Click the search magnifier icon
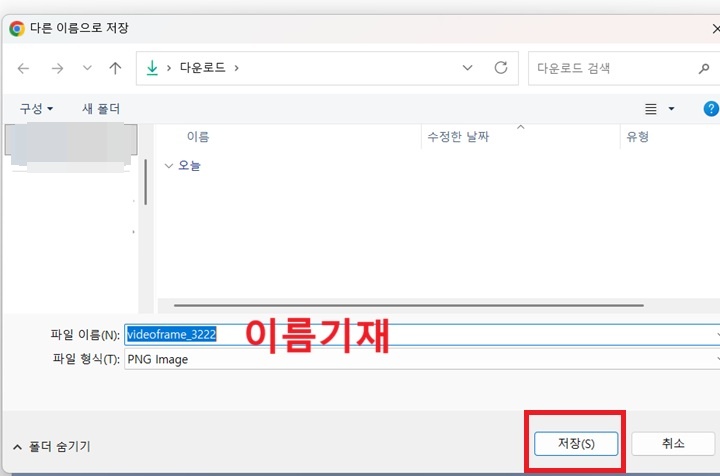720x476 pixels. pos(704,68)
